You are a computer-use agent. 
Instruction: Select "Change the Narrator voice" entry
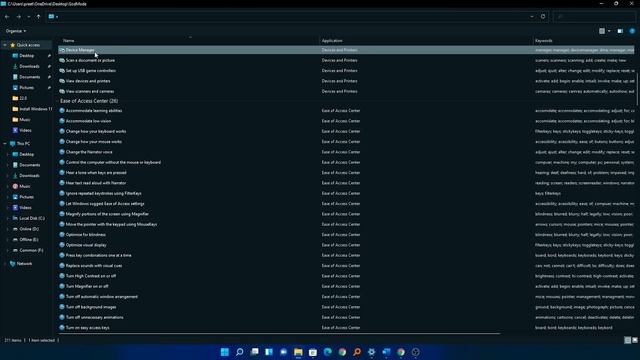89,152
